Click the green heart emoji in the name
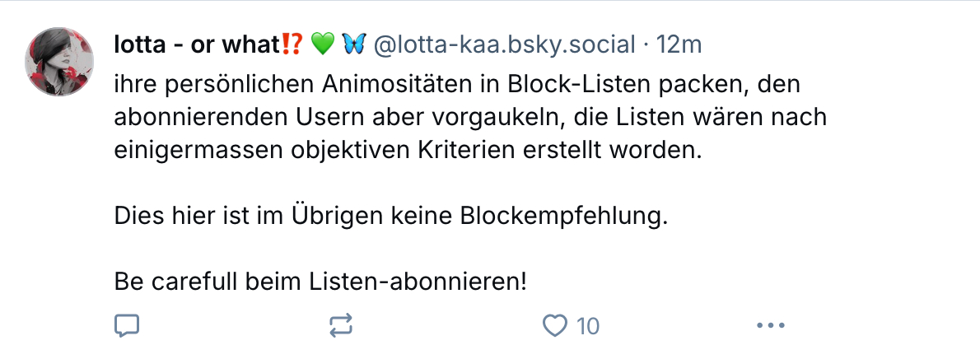This screenshot has width=980, height=359. click(x=322, y=44)
